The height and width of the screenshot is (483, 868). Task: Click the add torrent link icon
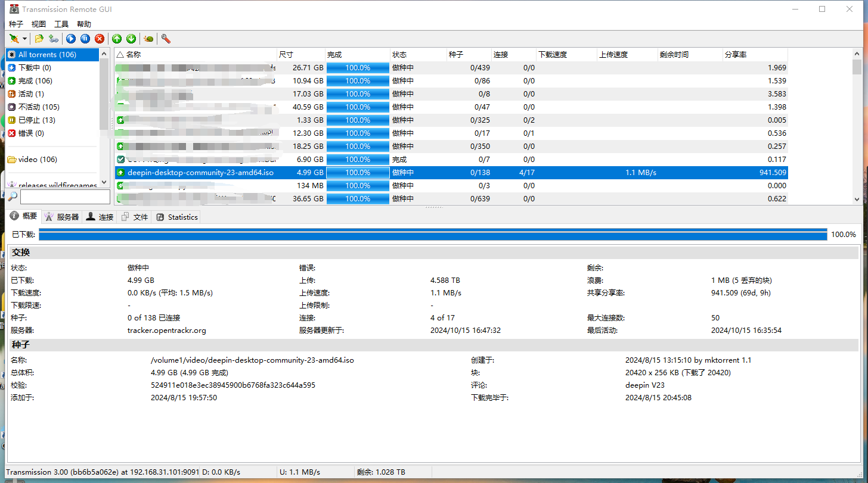54,39
